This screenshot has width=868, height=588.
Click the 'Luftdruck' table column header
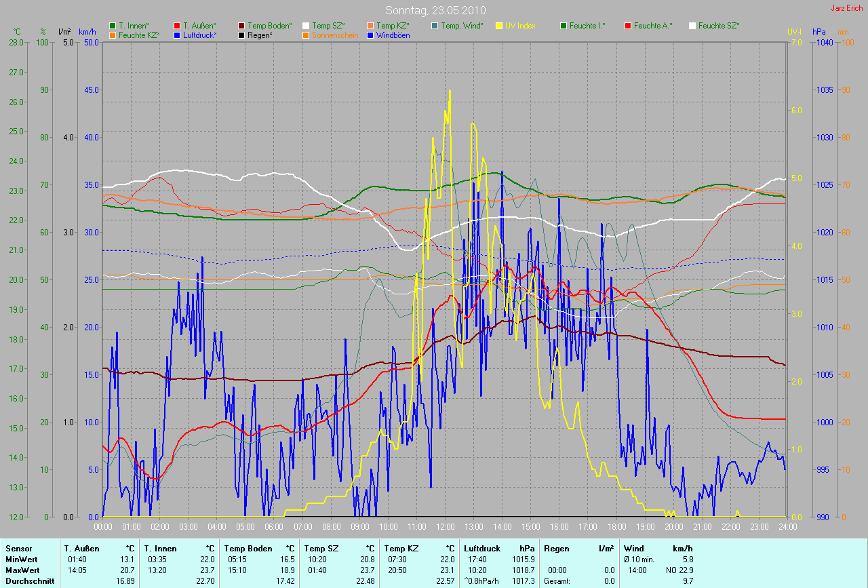(x=482, y=549)
